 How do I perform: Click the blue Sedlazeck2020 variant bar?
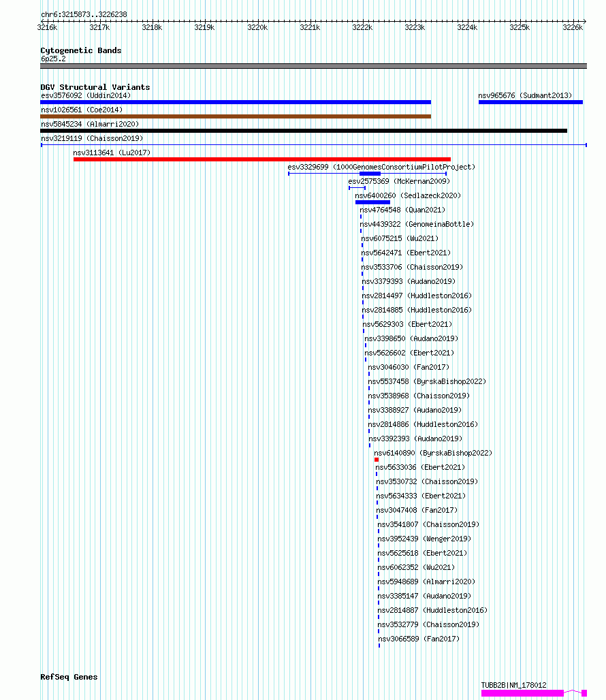[372, 202]
